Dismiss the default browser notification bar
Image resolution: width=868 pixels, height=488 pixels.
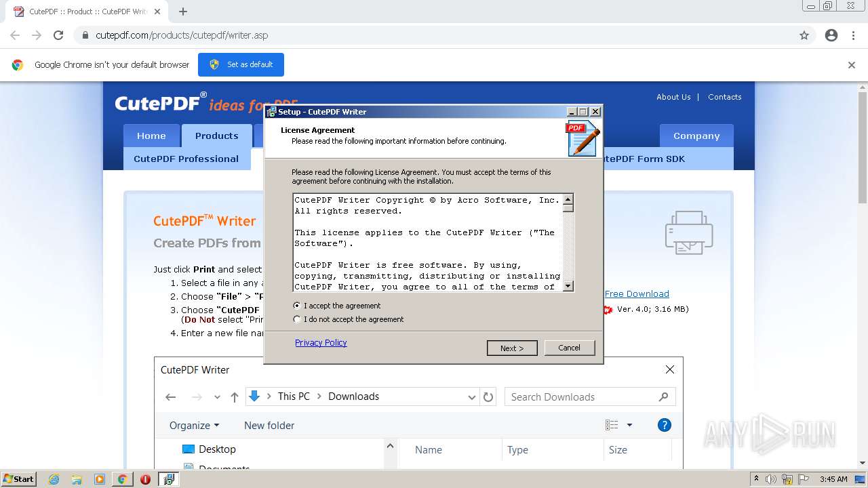point(852,65)
